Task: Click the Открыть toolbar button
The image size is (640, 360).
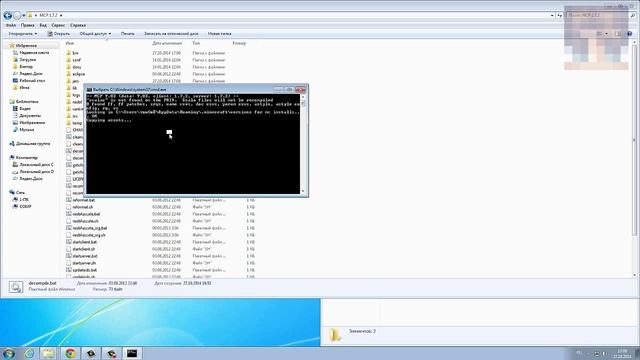Action: (59, 34)
